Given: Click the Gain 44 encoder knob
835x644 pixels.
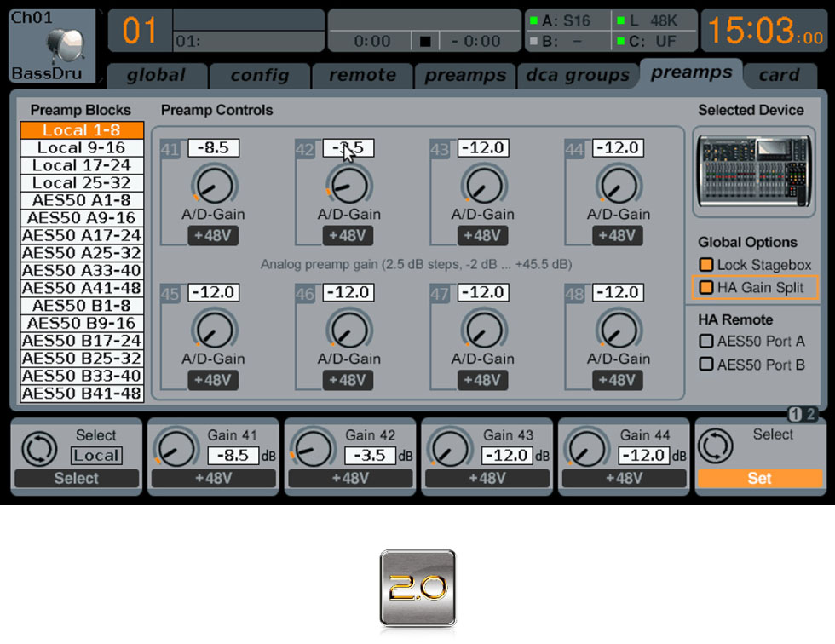Looking at the screenshot, I should tap(586, 451).
